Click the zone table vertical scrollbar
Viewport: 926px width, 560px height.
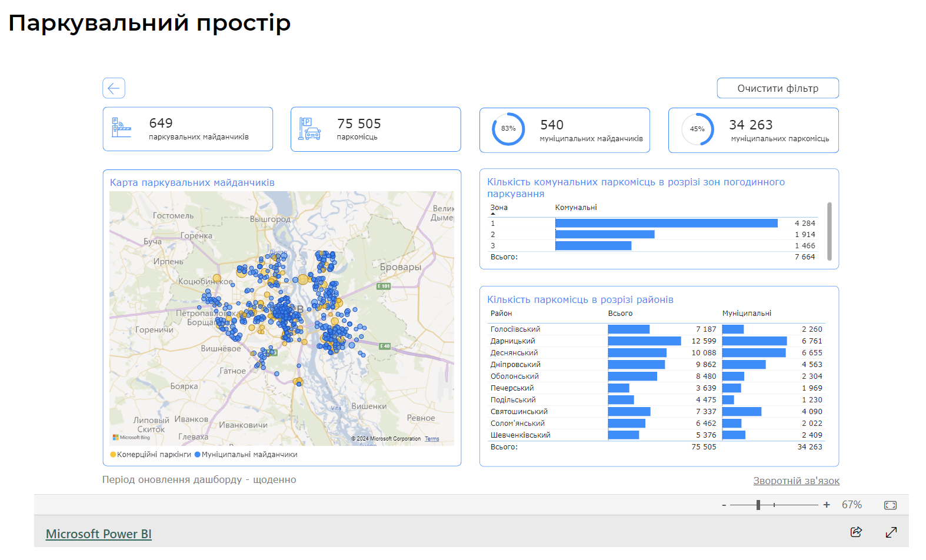click(x=829, y=231)
